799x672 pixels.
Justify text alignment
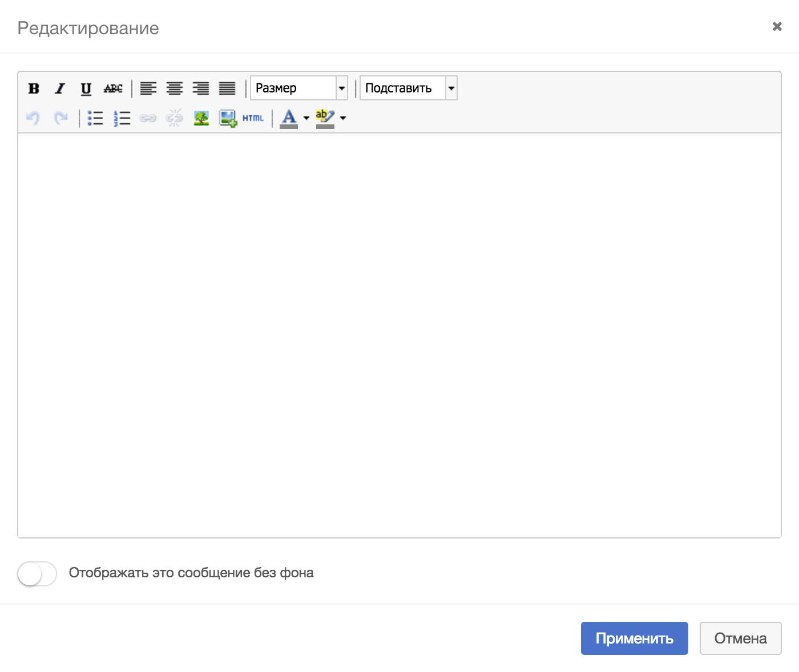227,88
